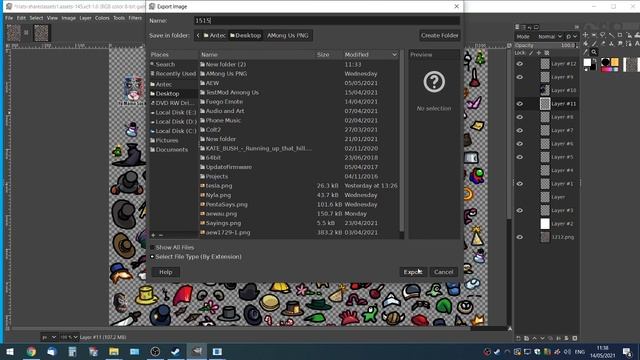Open layer Mode Normal dropdown
This screenshot has width=640, height=360.
550,36
